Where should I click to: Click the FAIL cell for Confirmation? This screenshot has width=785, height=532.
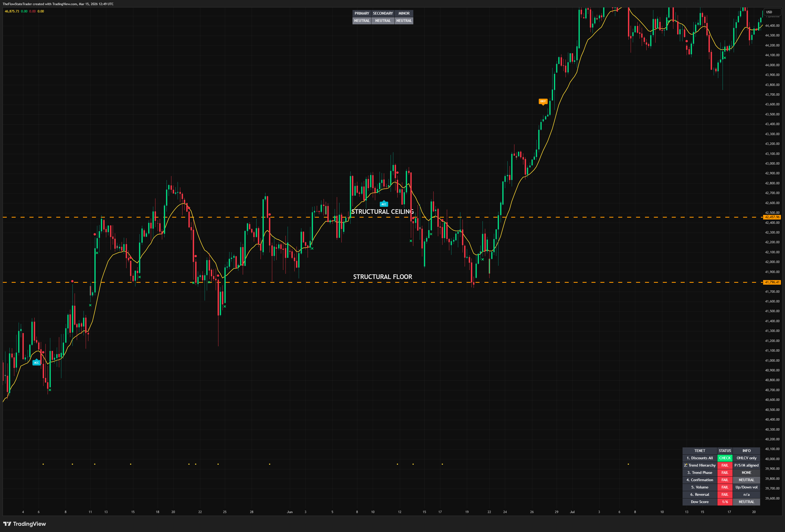point(725,480)
